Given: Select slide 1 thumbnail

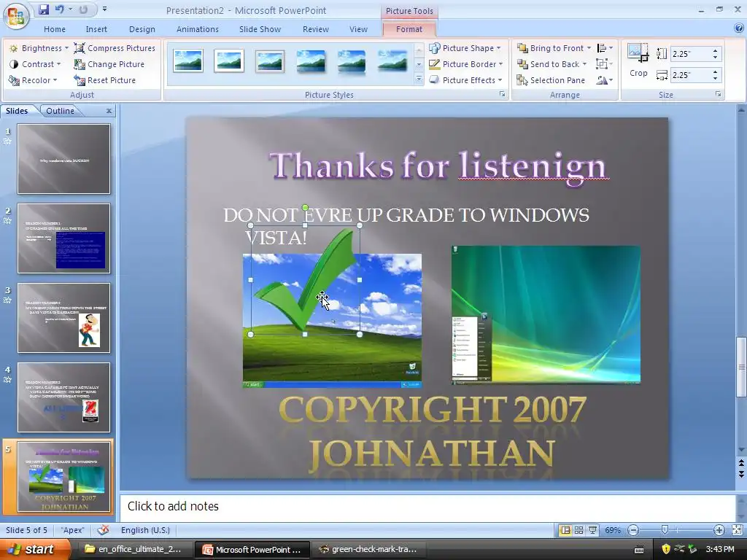Looking at the screenshot, I should pos(64,159).
